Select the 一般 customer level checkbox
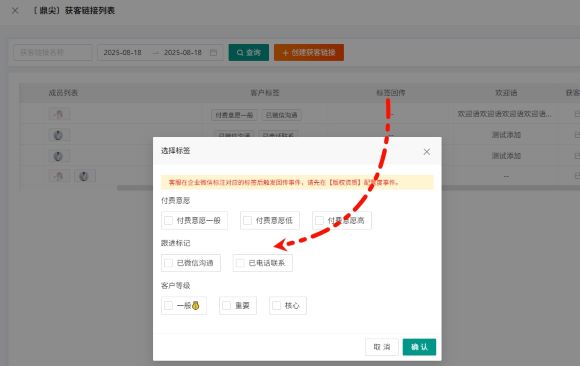This screenshot has width=580, height=366. point(168,306)
